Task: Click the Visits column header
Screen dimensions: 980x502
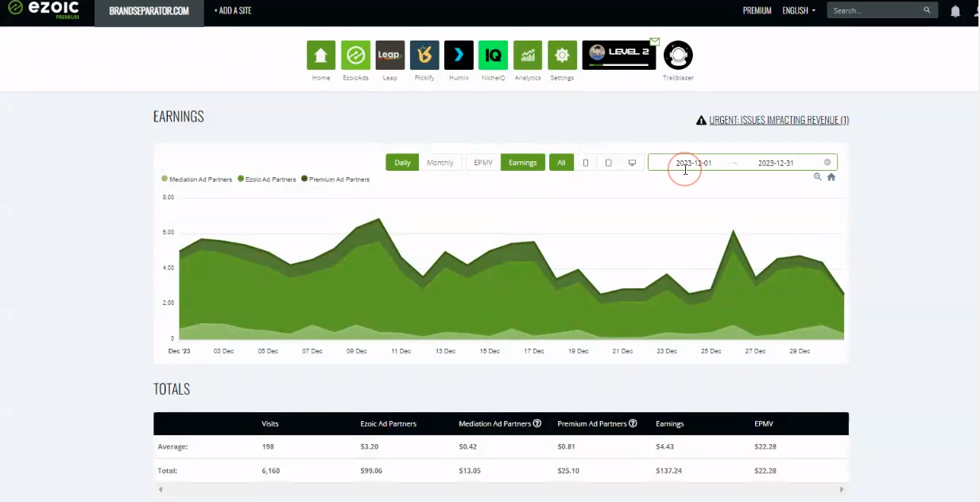Action: [x=270, y=424]
